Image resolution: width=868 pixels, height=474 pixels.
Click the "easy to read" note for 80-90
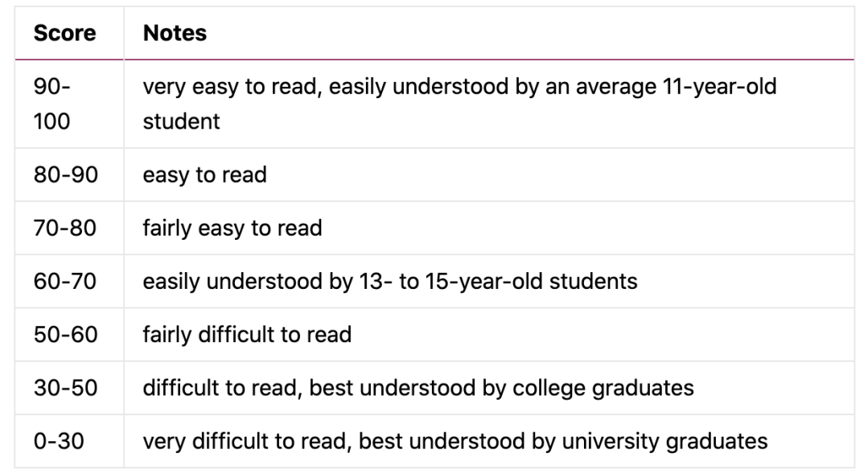tap(204, 175)
